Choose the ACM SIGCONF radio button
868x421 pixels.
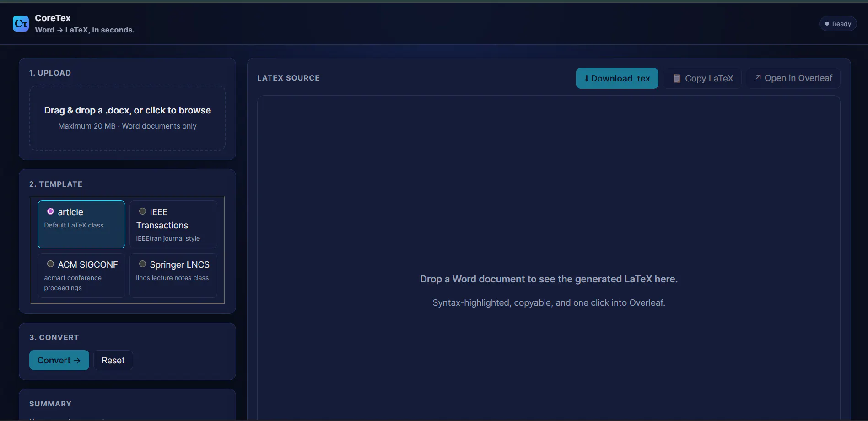[50, 264]
